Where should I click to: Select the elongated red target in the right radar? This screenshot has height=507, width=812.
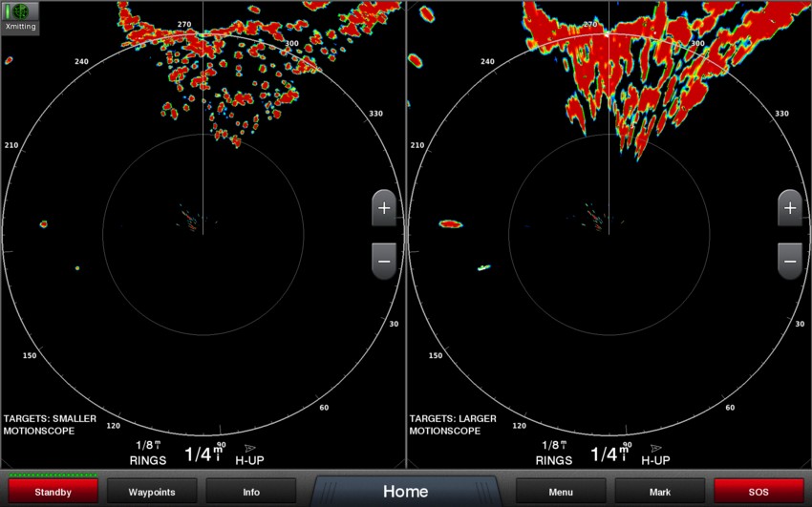pos(451,224)
